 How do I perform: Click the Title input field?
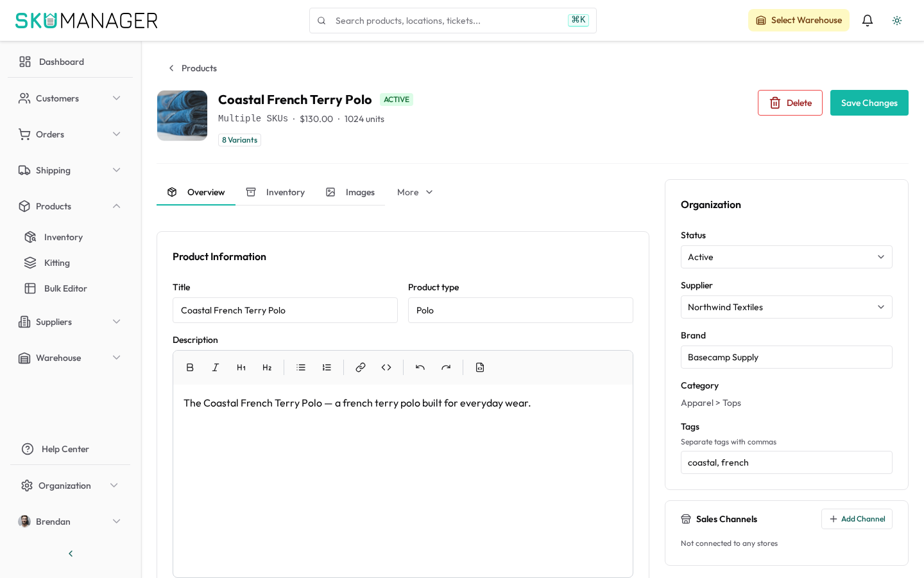coord(285,310)
